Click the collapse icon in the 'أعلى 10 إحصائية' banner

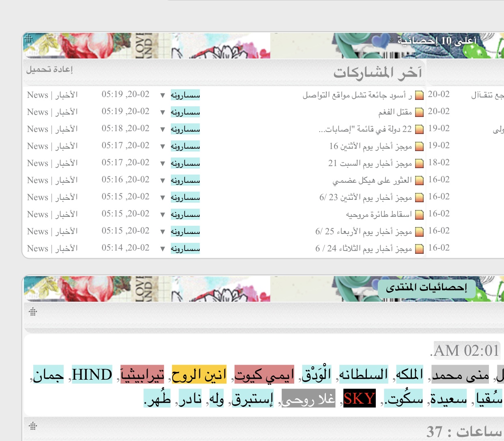pos(28,39)
